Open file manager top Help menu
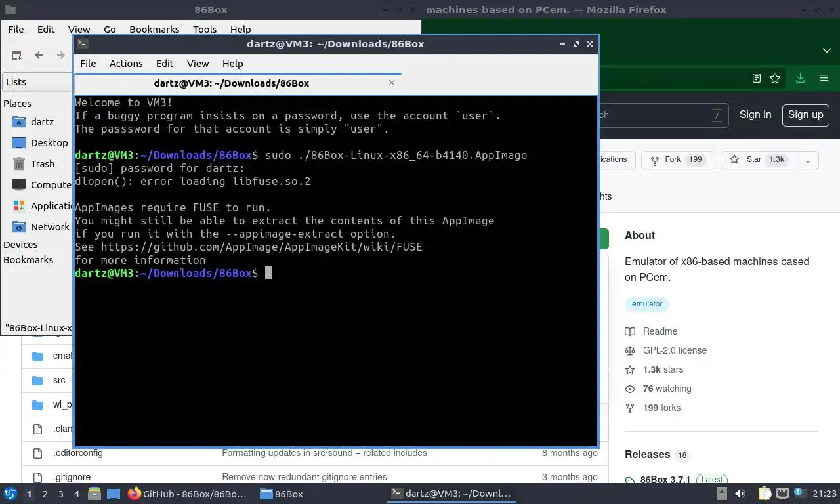 click(x=240, y=29)
